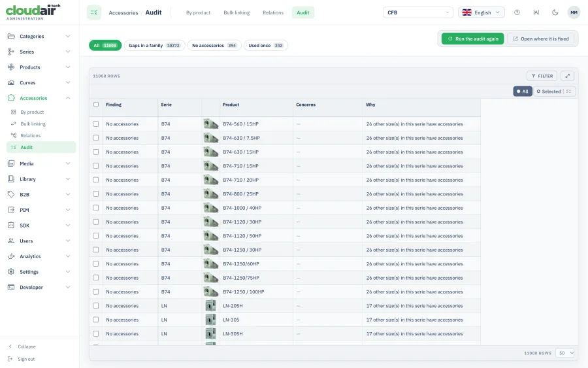The image size is (588, 368).
Task: Tick the select-all checkbox in table header
Action: (x=96, y=105)
